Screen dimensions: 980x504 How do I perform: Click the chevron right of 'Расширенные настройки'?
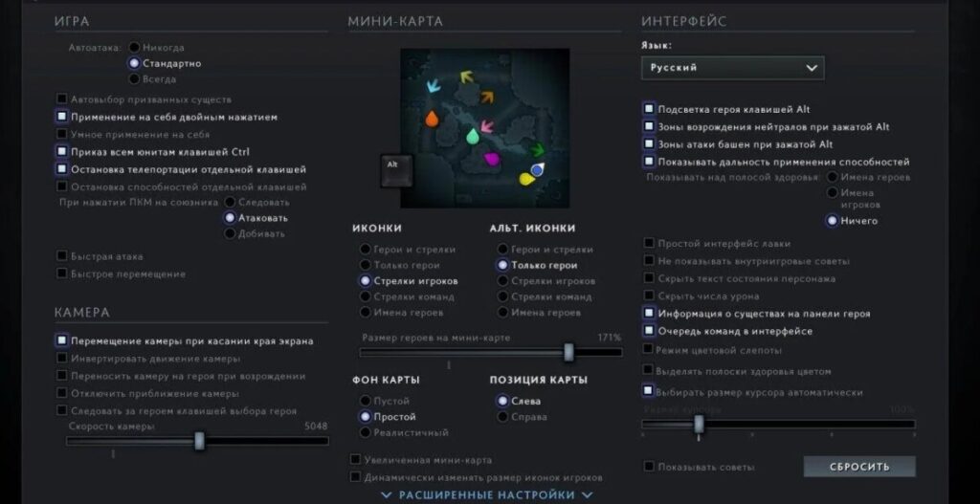coord(588,494)
